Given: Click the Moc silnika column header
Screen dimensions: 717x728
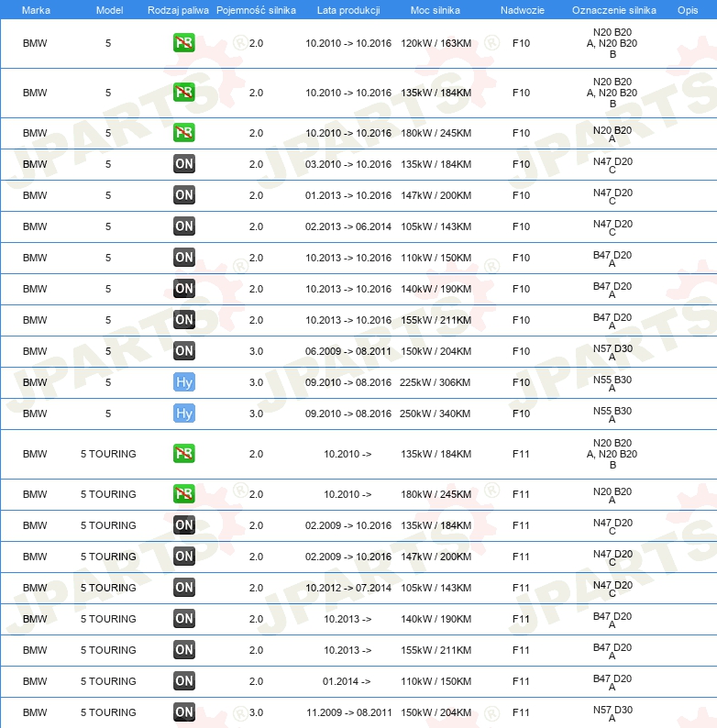Looking at the screenshot, I should 436,10.
